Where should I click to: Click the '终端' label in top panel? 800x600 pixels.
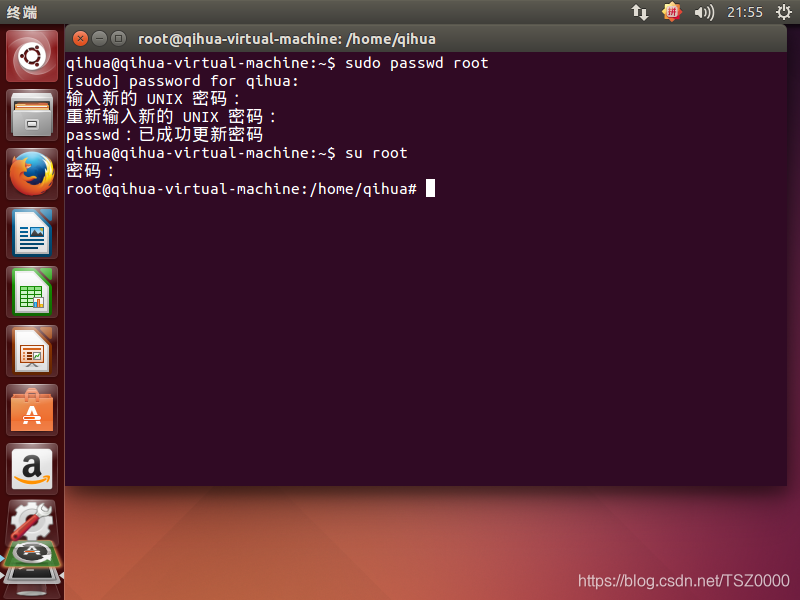(x=22, y=12)
